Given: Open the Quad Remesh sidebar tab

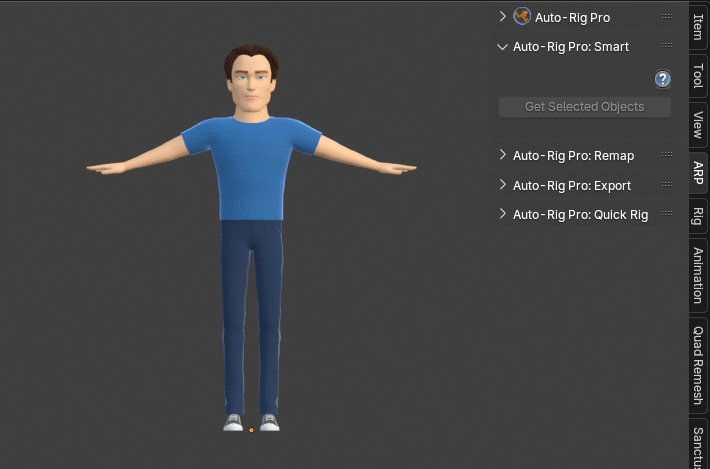Looking at the screenshot, I should point(698,365).
